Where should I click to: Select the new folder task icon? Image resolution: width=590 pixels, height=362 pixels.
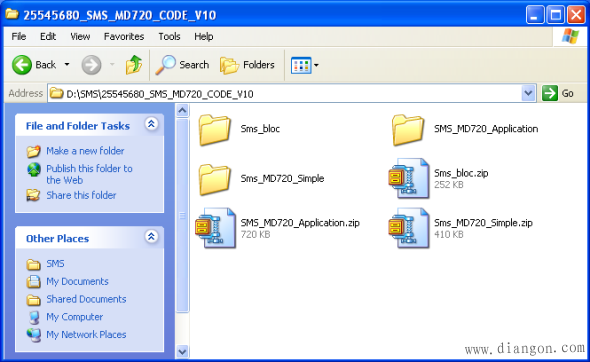(x=33, y=151)
